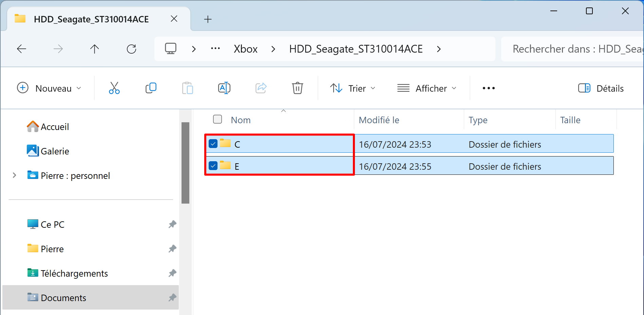Toggle the select-all checkbox beside Nom
The width and height of the screenshot is (644, 315).
(x=217, y=119)
